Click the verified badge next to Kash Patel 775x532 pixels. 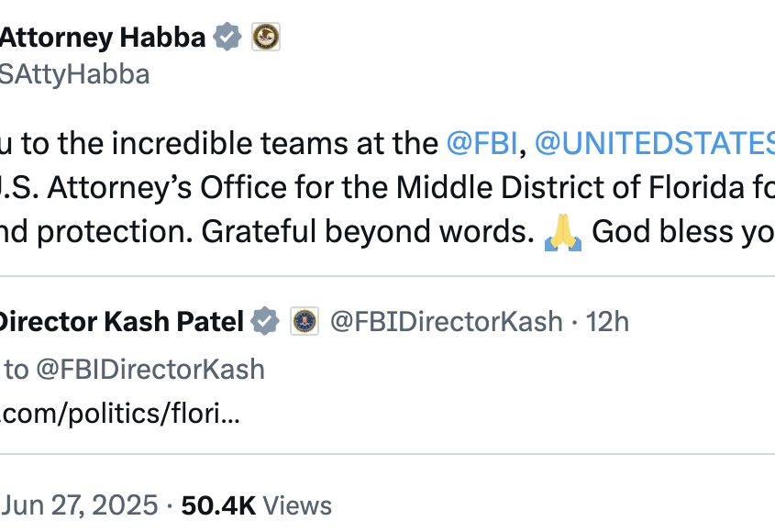click(x=265, y=321)
